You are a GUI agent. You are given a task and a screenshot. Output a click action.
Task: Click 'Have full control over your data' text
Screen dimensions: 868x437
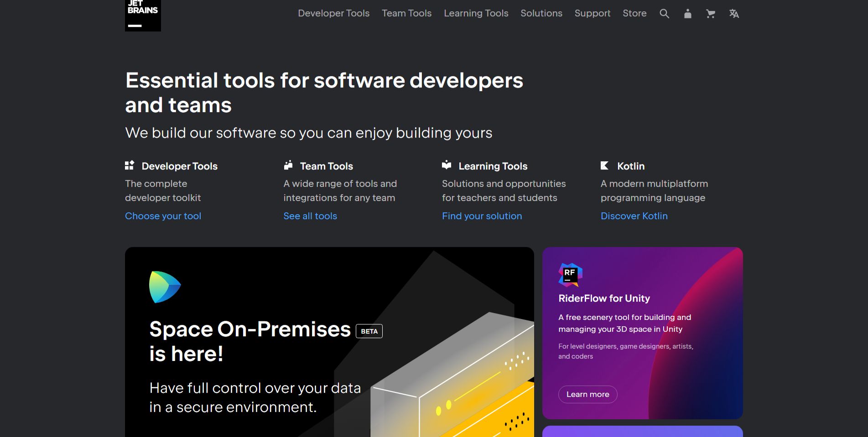[x=255, y=397]
